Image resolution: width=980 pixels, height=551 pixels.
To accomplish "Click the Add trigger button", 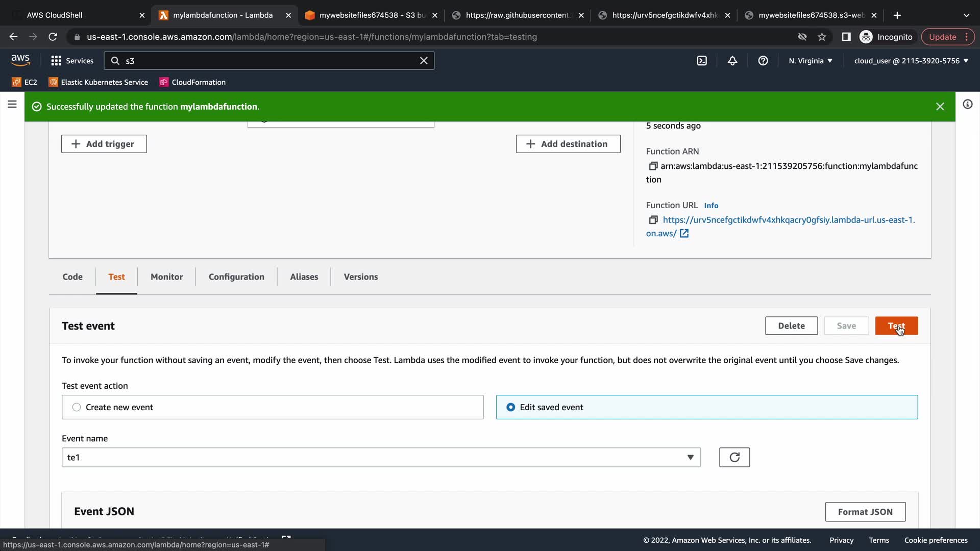I will (x=104, y=144).
